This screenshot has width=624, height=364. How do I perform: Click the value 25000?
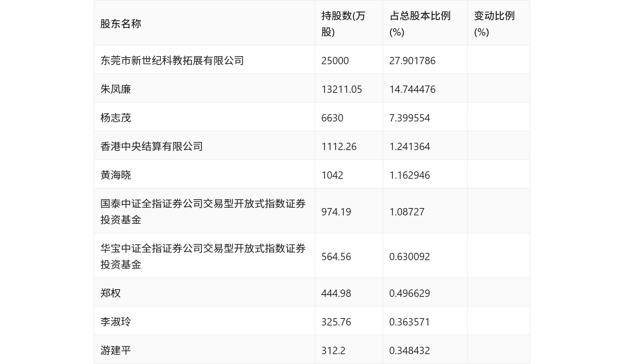(335, 61)
